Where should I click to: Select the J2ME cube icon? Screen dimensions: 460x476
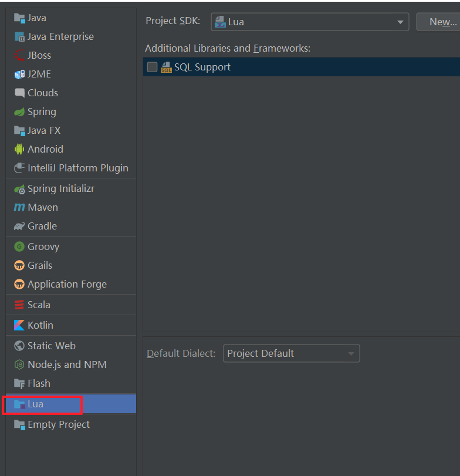point(19,75)
